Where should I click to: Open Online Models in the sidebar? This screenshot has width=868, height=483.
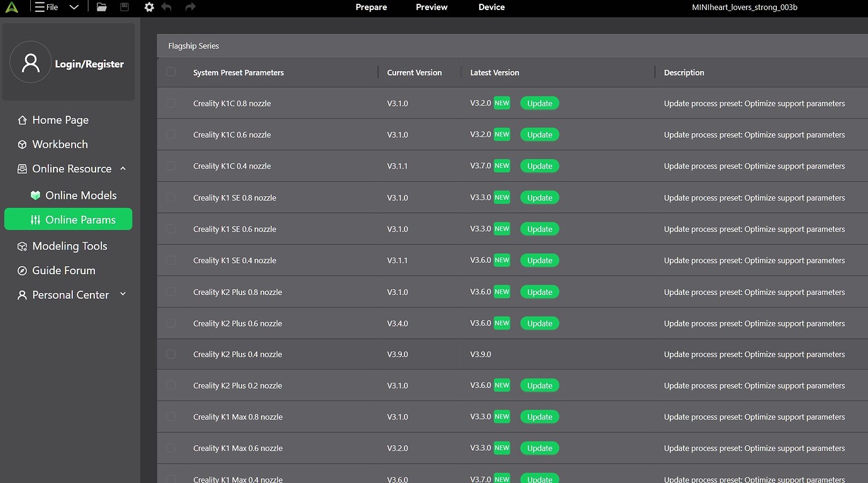pyautogui.click(x=81, y=196)
